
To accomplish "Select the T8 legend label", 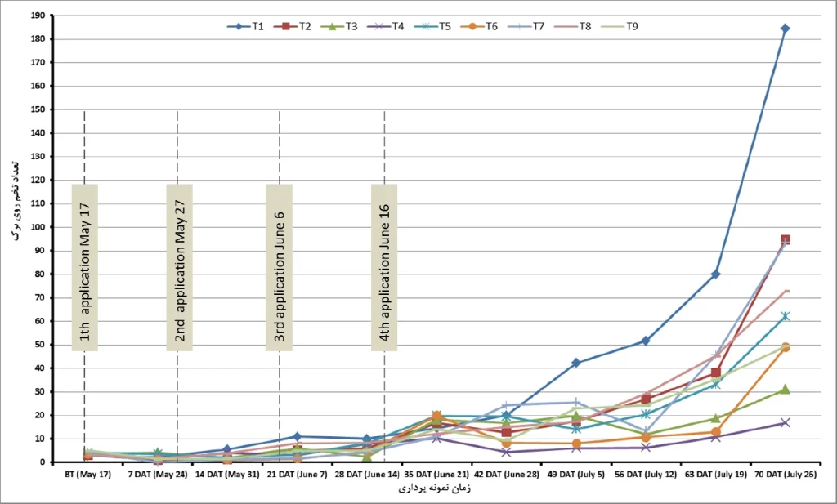I will tap(585, 26).
